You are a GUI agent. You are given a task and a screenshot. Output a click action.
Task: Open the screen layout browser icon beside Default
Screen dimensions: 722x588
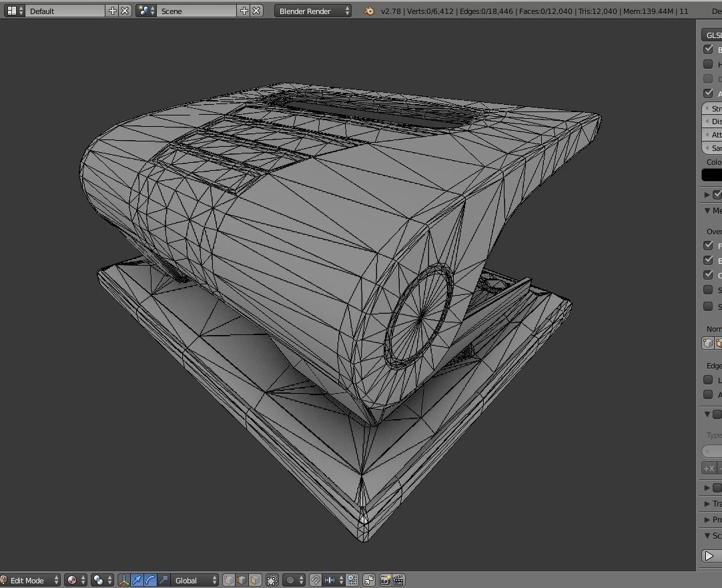[14, 11]
